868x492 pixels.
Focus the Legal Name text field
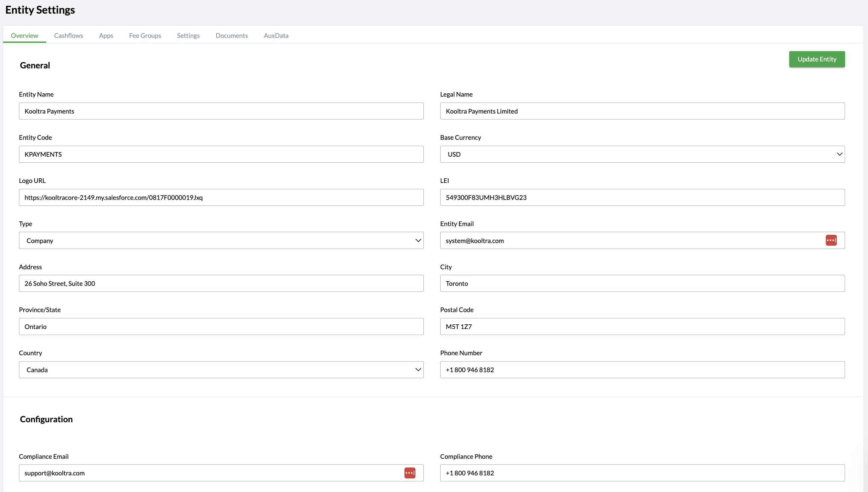(642, 111)
